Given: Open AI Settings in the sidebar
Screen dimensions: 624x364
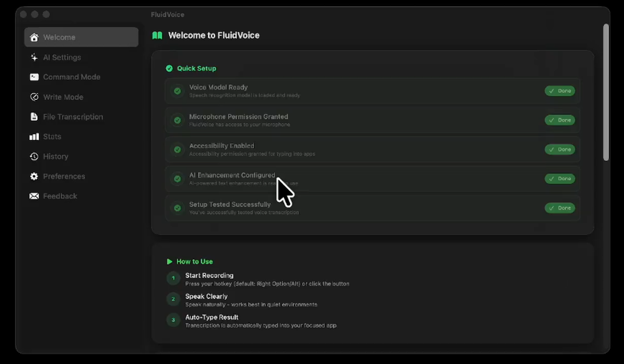Looking at the screenshot, I should [62, 57].
